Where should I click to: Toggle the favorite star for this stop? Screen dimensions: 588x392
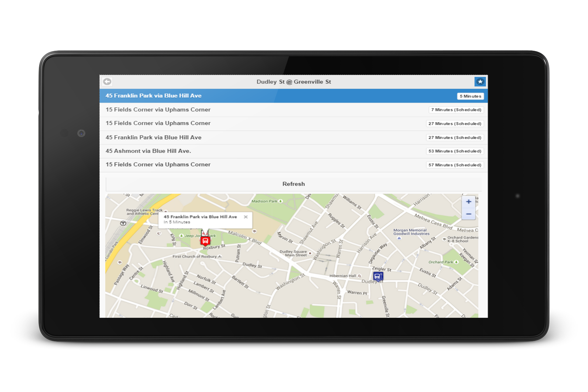coord(480,82)
